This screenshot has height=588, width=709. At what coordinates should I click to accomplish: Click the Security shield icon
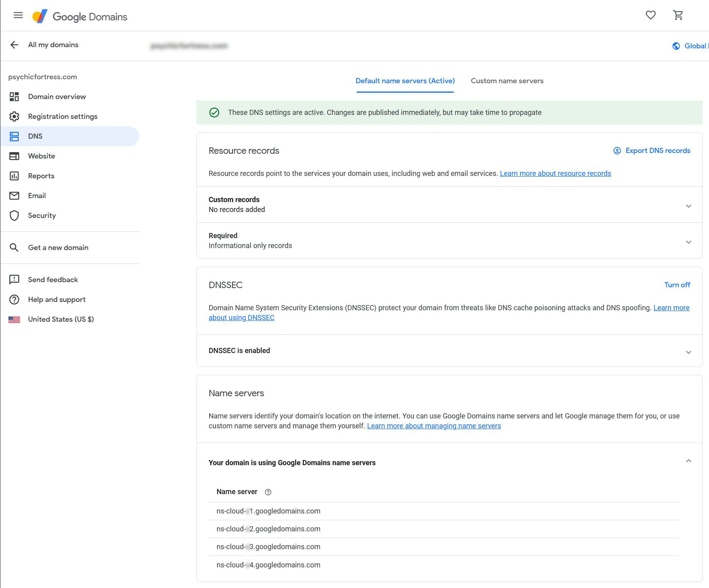[x=14, y=216]
